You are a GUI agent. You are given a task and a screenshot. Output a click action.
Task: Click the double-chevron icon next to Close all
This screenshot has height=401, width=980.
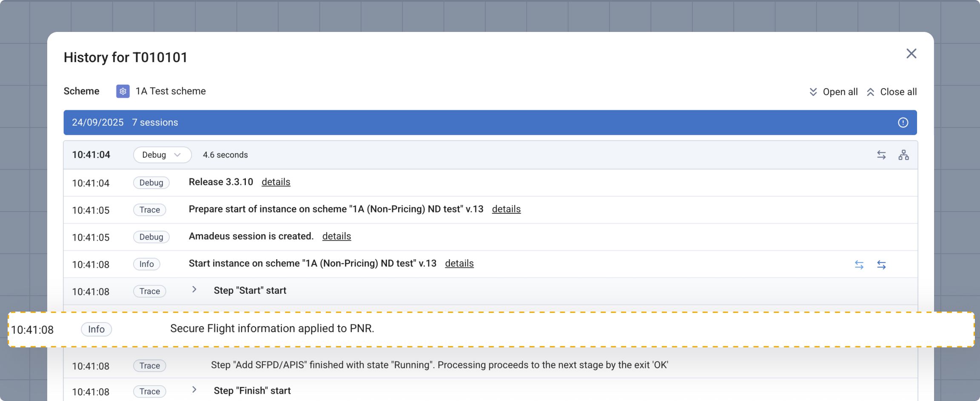pyautogui.click(x=870, y=92)
